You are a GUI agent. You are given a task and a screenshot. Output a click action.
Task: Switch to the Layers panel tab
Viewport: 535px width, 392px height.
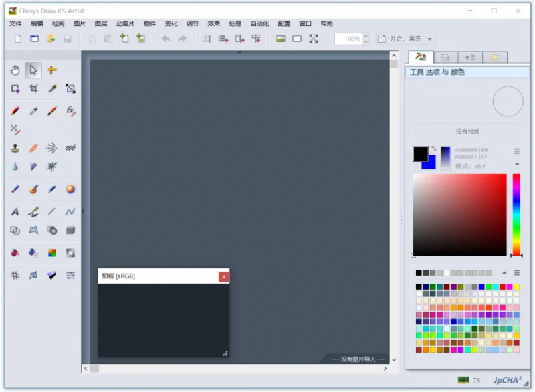pyautogui.click(x=445, y=58)
